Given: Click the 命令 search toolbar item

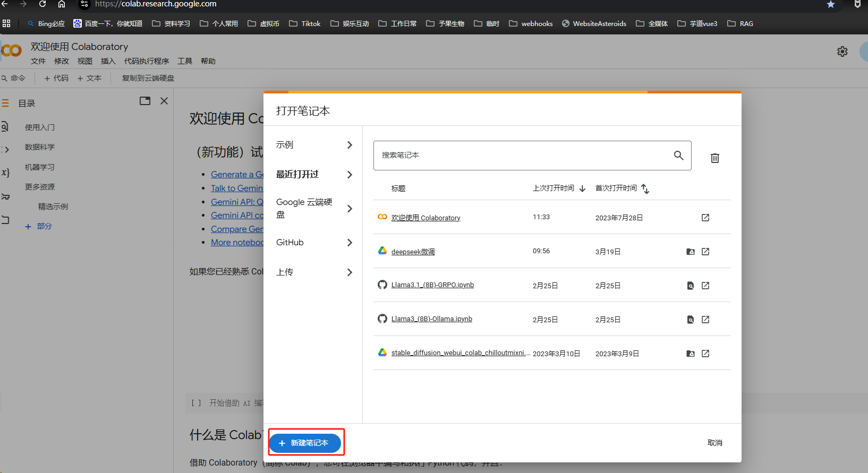Looking at the screenshot, I should tap(14, 78).
